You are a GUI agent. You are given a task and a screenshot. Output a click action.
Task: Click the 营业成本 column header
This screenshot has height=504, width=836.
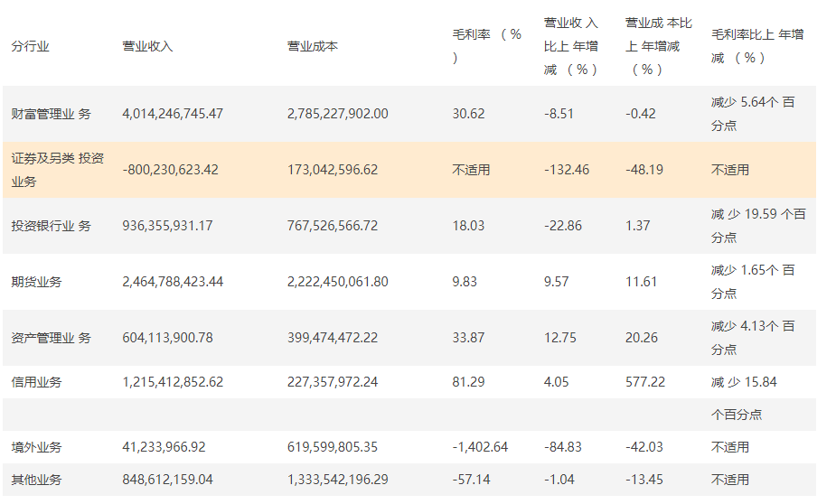coord(312,46)
